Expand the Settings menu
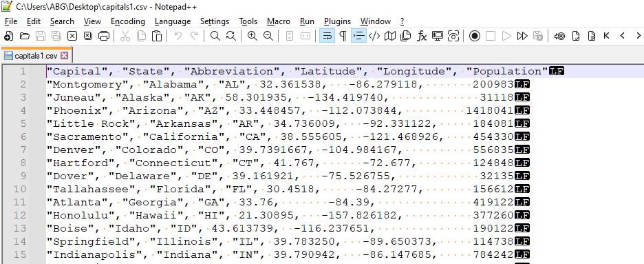644x264 pixels. coord(215,21)
